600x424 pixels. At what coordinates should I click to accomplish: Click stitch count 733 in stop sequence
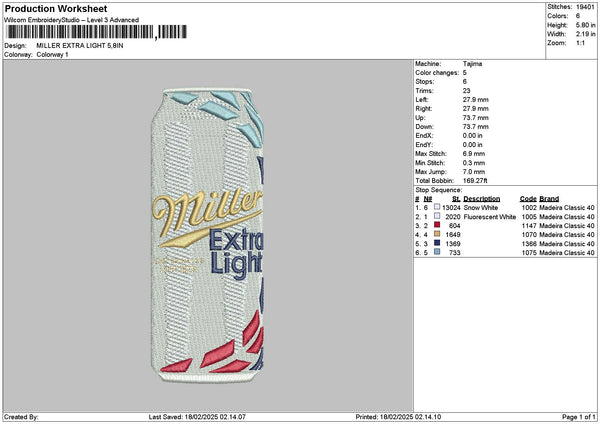tap(455, 253)
